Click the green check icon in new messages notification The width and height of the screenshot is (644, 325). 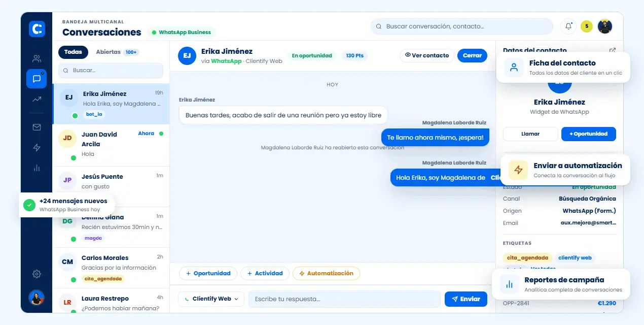click(x=29, y=205)
